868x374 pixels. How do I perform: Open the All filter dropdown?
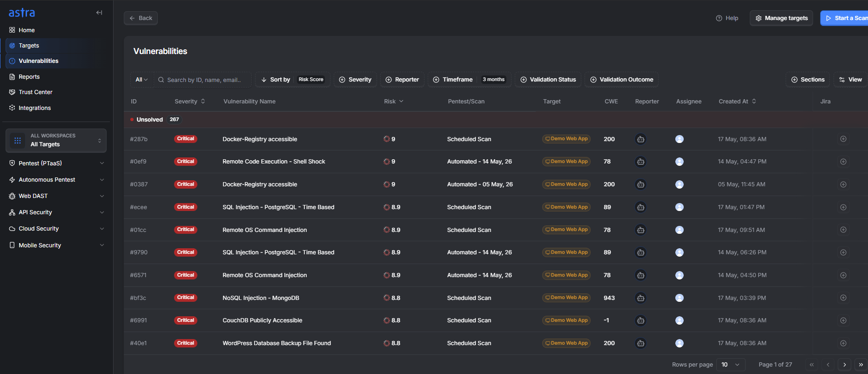pos(141,80)
